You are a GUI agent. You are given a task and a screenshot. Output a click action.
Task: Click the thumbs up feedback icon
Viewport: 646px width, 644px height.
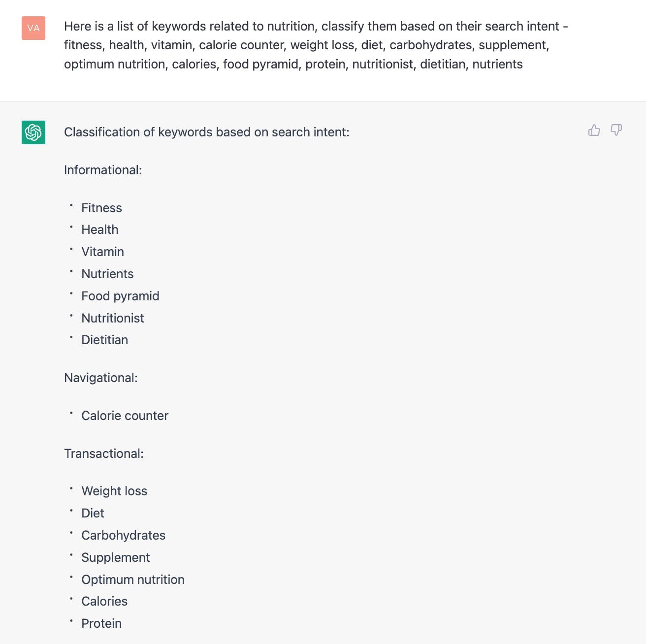[594, 130]
